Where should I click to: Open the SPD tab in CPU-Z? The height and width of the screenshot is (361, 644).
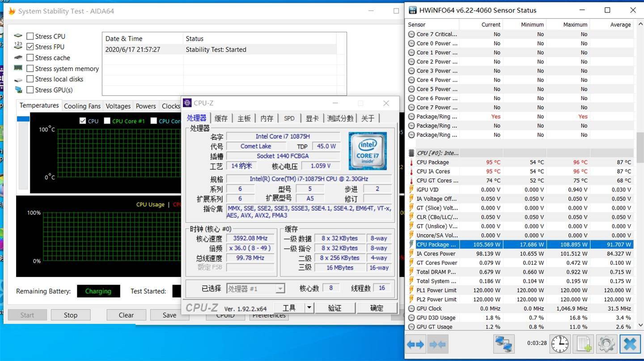pos(289,118)
